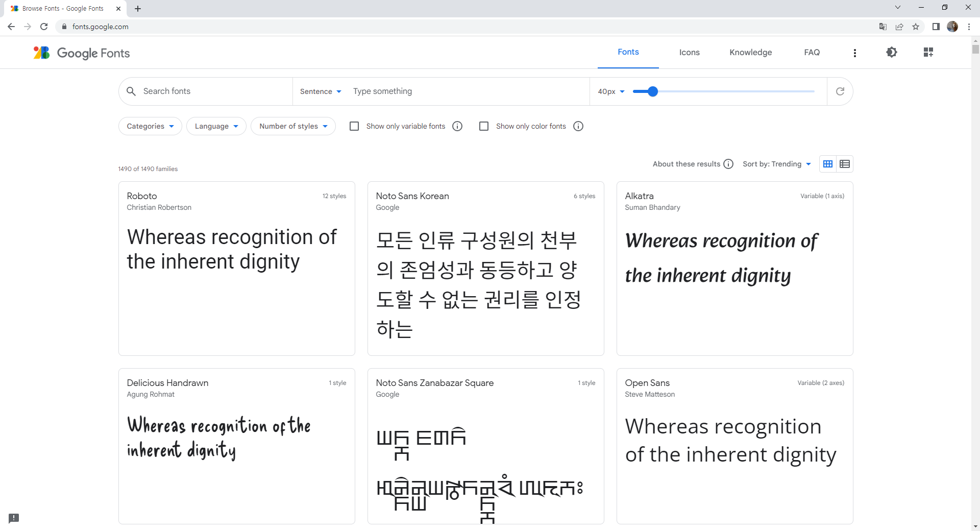Switch to the Fonts tab
This screenshot has height=531, width=980.
coord(628,52)
